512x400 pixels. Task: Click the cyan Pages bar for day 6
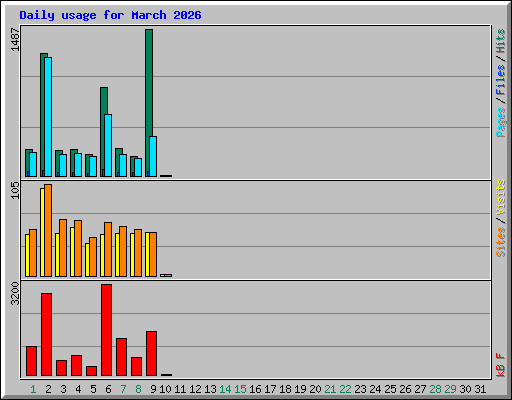click(108, 145)
